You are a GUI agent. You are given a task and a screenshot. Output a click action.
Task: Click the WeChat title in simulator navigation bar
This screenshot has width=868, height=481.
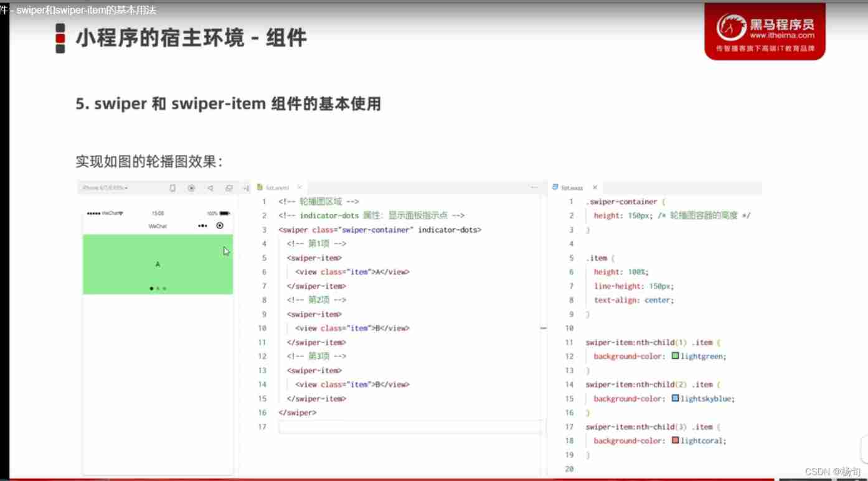(158, 226)
